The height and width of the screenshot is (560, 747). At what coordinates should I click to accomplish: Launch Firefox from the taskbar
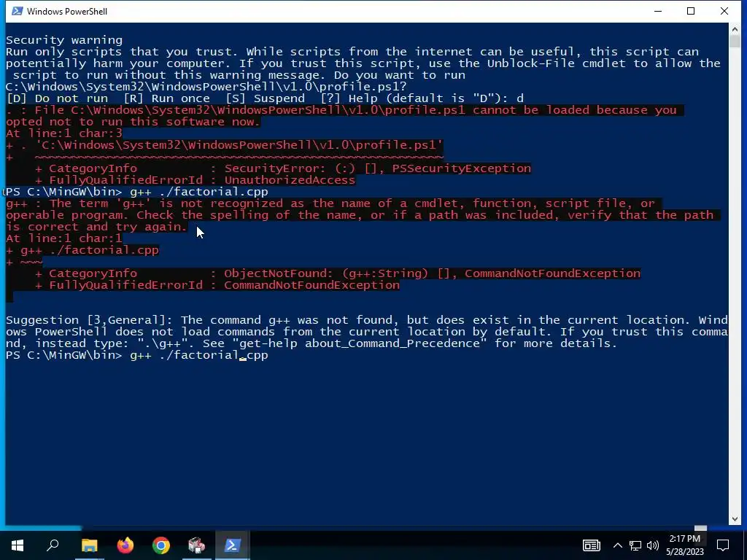coord(125,545)
